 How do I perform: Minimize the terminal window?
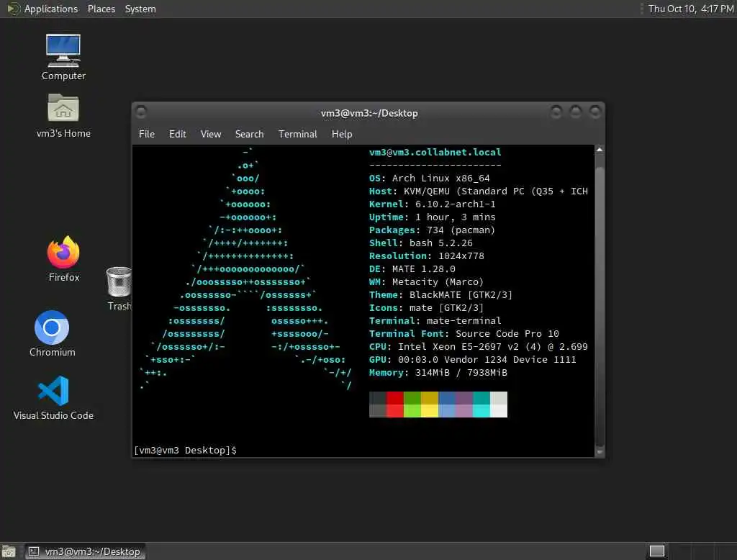click(x=556, y=112)
